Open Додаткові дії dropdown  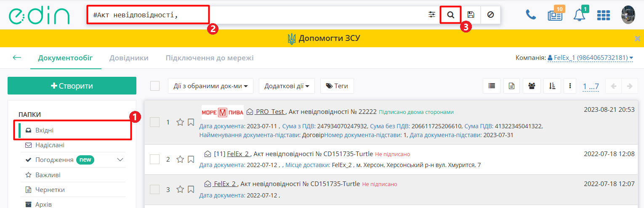click(x=287, y=86)
